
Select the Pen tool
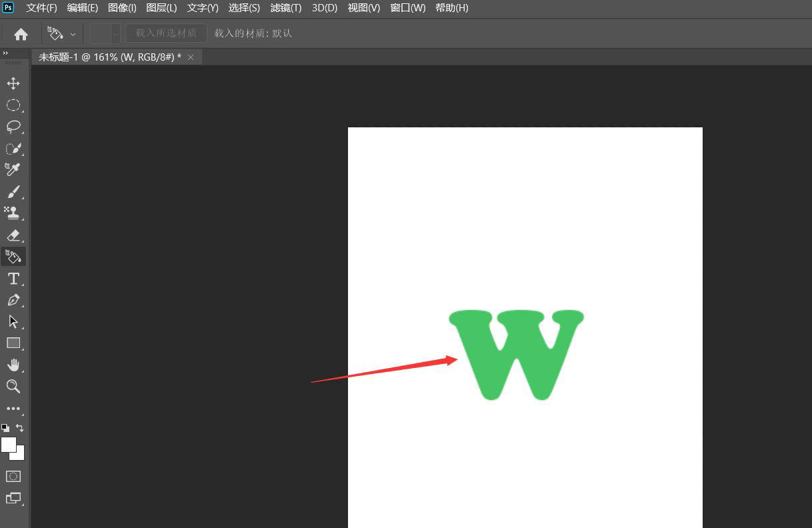coord(13,300)
